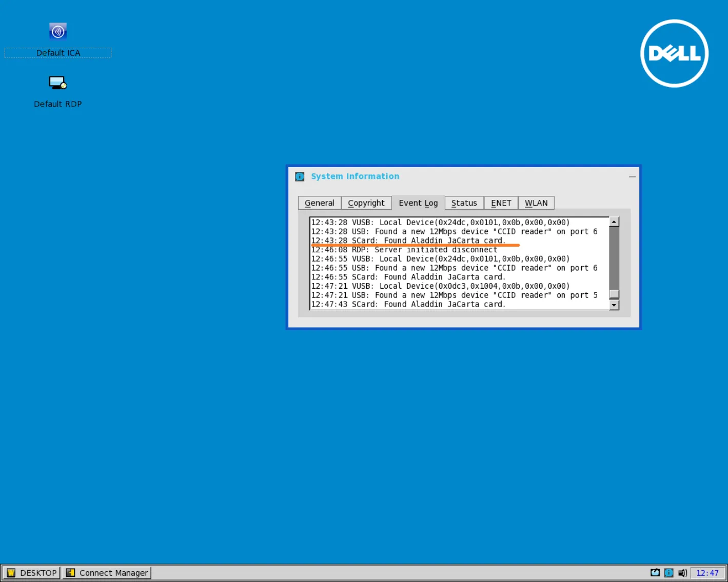Click the network status tray icon
Screen dimensions: 728x582
point(655,573)
